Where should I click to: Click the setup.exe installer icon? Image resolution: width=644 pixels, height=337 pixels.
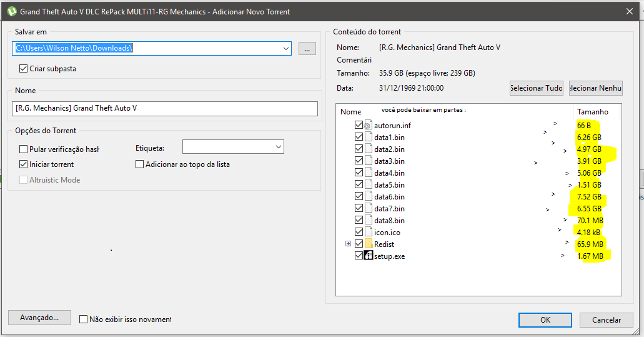(x=368, y=256)
